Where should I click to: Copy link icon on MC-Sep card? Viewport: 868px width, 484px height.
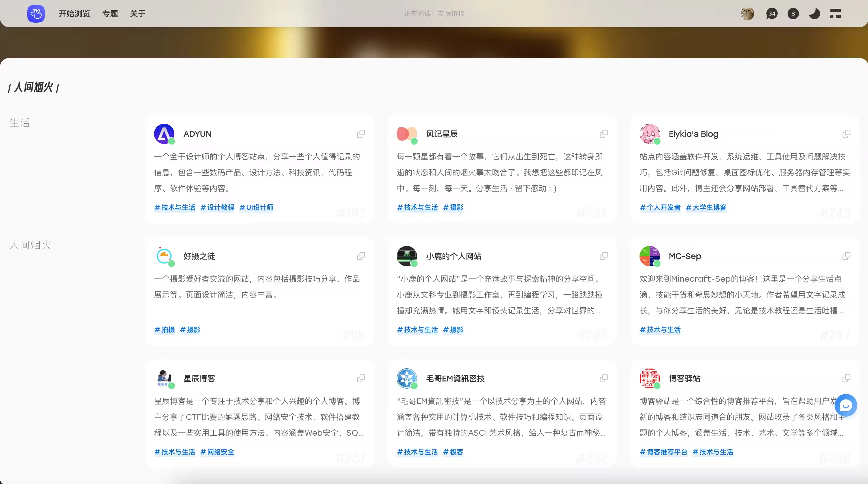click(846, 256)
